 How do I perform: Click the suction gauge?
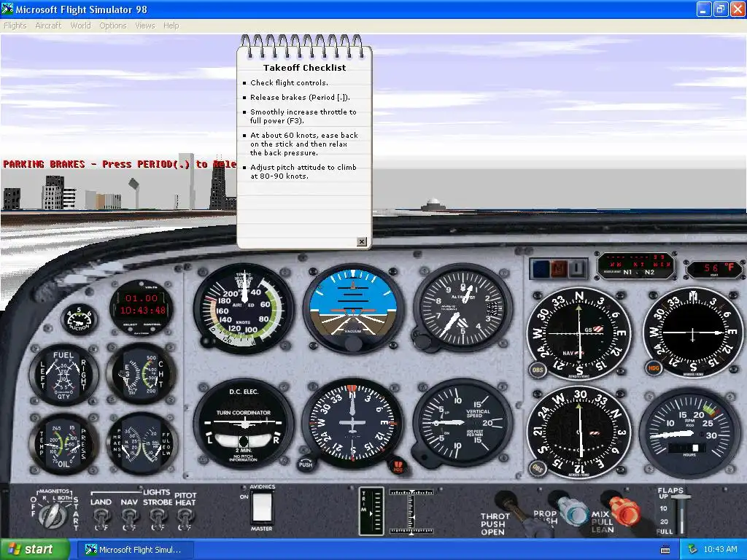(79, 319)
